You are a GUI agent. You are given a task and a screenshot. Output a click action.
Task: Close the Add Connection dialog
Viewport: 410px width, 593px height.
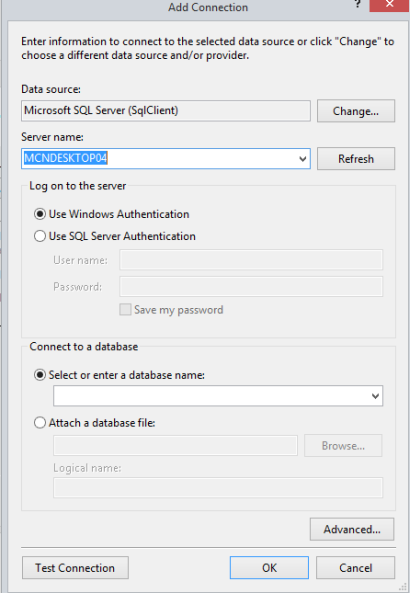389,5
